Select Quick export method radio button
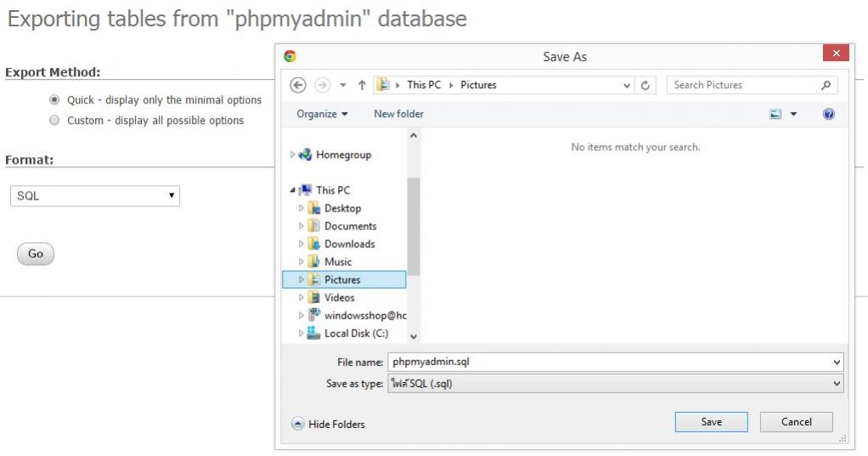 [x=54, y=99]
